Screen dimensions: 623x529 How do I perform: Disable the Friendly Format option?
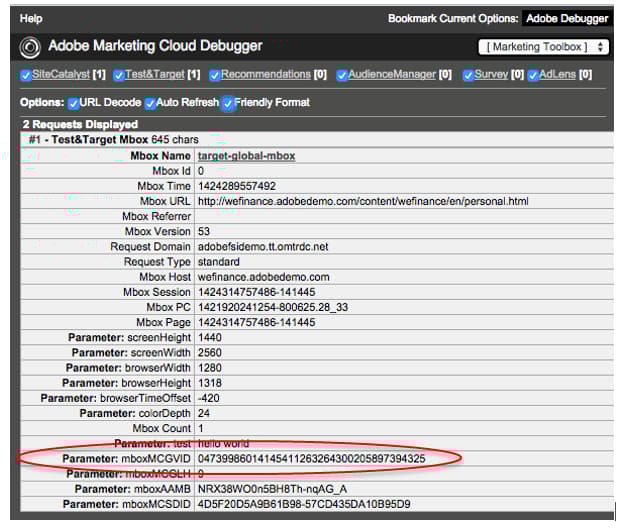tap(228, 103)
